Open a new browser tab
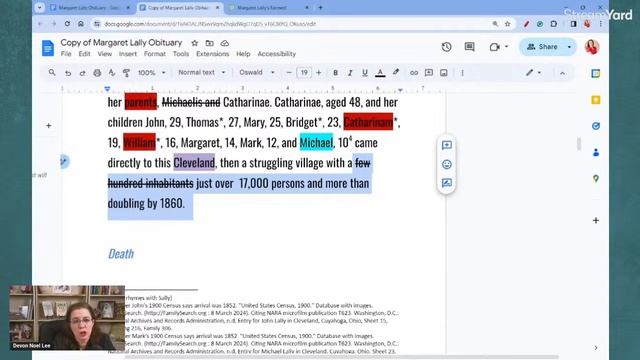This screenshot has height=360, width=640. (x=320, y=7)
